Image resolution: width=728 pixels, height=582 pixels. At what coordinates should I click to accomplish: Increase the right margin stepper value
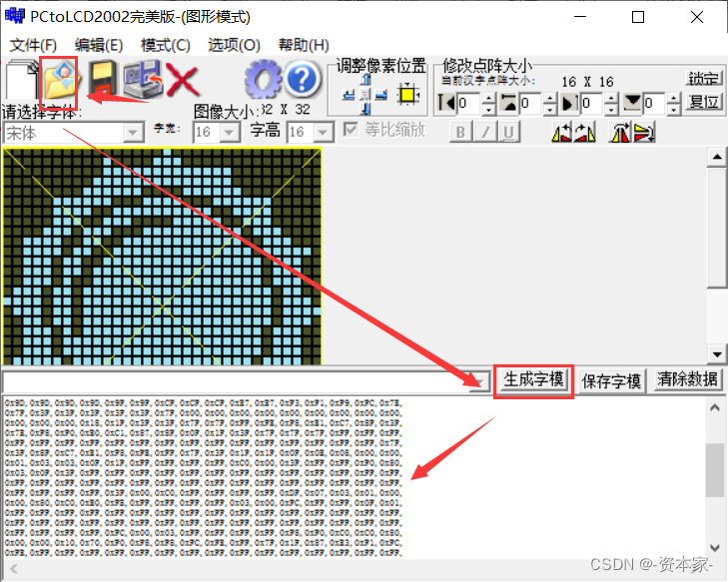tap(611, 98)
